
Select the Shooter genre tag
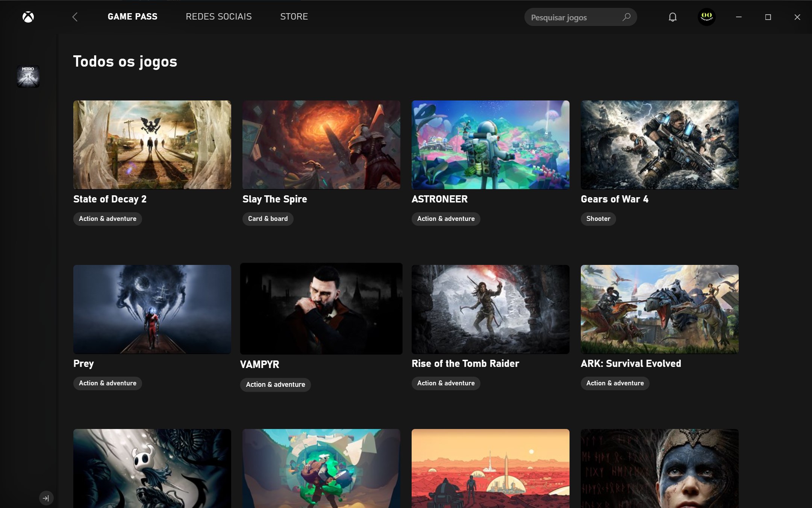(x=598, y=219)
